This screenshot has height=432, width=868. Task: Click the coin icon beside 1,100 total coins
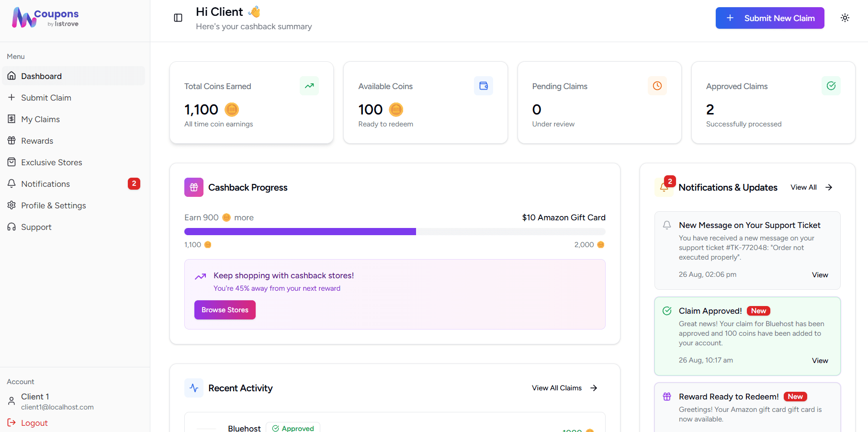click(232, 110)
